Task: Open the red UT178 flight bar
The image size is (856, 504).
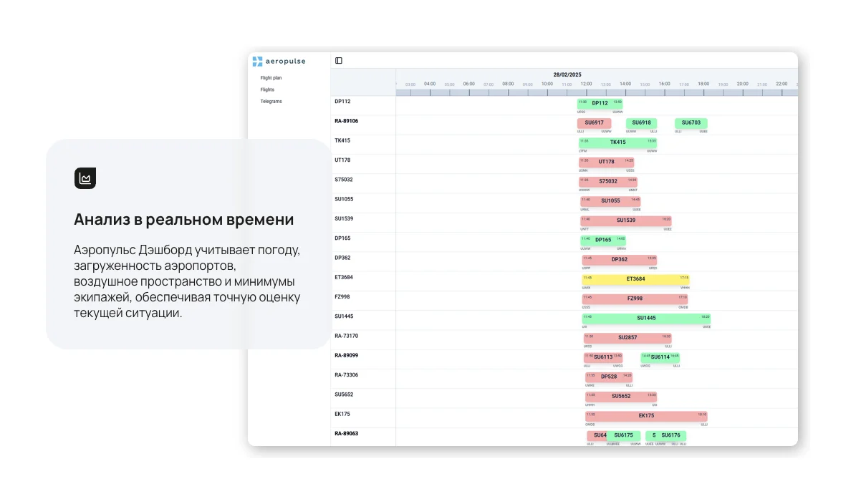Action: point(607,162)
